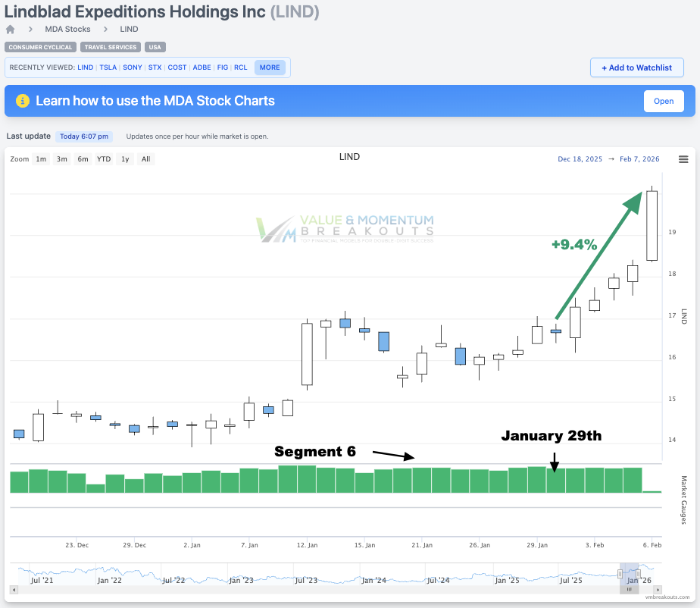Screen dimensions: 700x608
Task: Click the navigator left range handle
Action: (x=620, y=573)
